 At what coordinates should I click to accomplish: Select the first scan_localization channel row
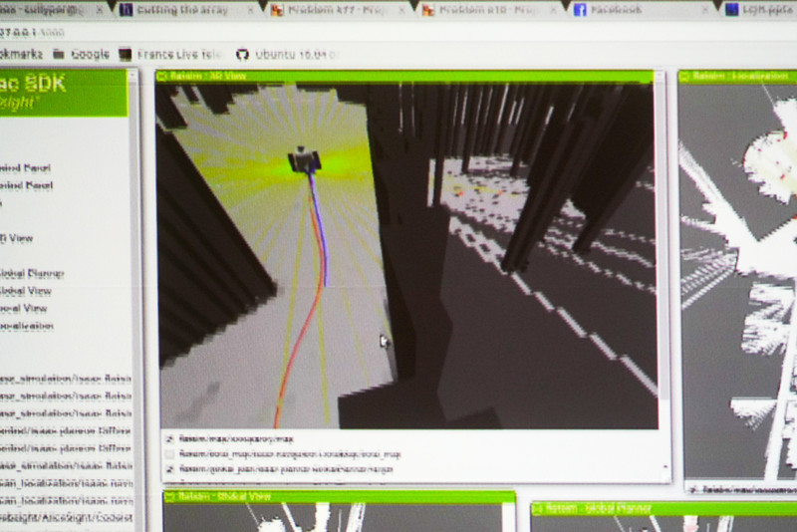(x=66, y=483)
